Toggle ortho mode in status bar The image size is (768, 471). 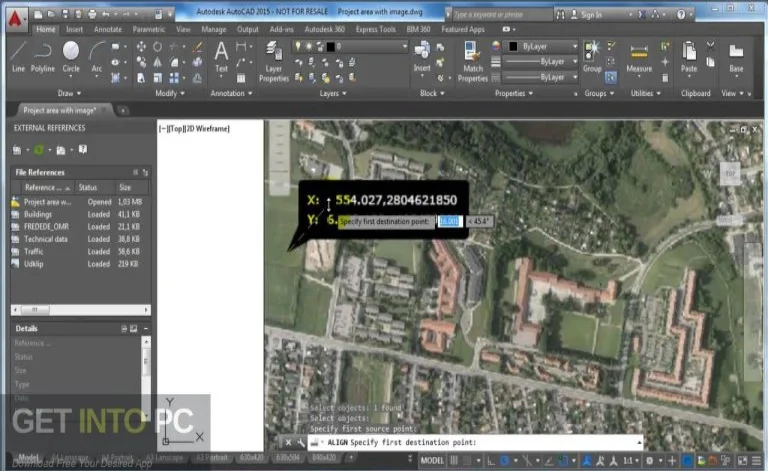(491, 460)
